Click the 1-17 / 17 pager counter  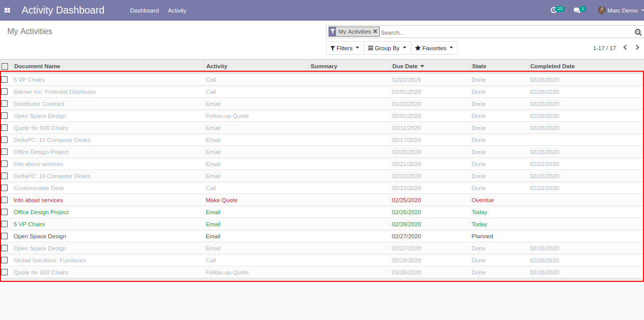click(604, 48)
